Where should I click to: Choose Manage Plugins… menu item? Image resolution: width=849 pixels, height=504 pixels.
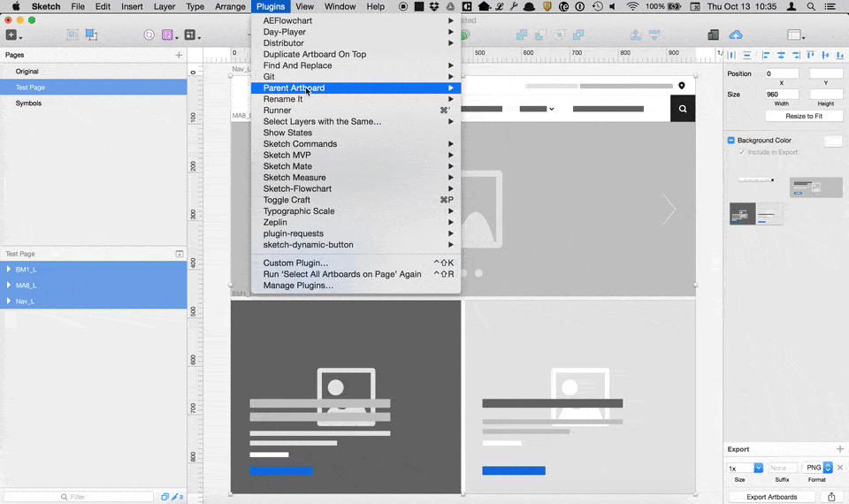pyautogui.click(x=356, y=286)
